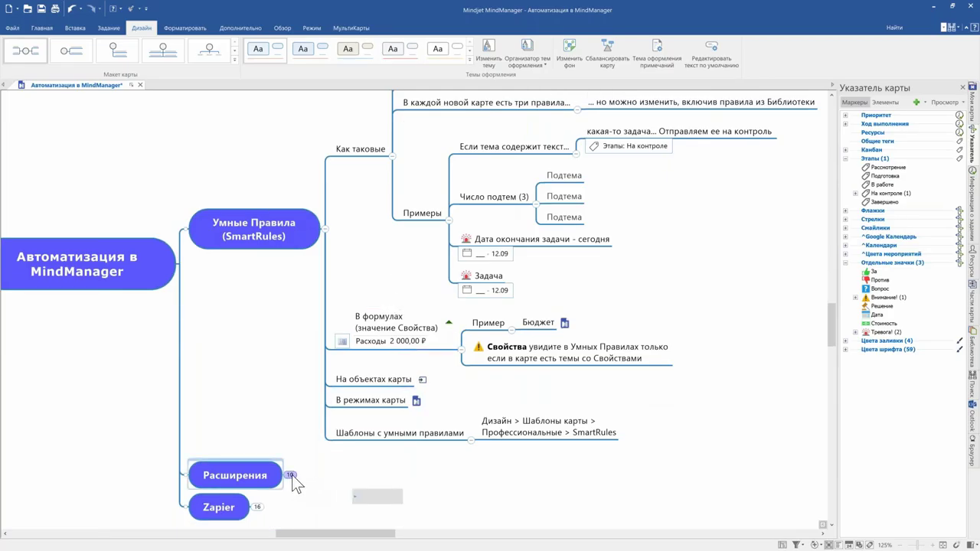Click the green plus add marker icon
Screen dimensions: 980x551
916,102
